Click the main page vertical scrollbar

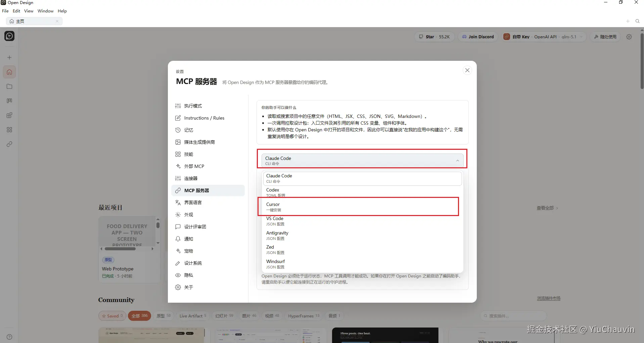tap(642, 60)
